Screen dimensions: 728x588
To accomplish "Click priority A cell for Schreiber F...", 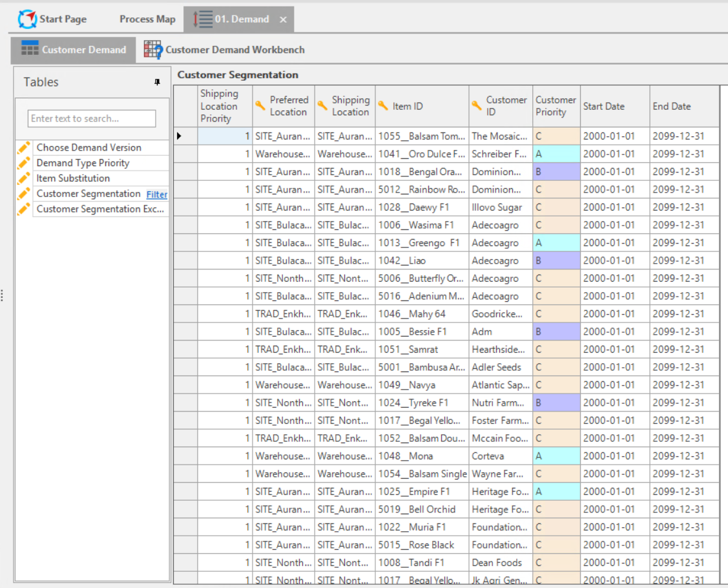I will (556, 154).
